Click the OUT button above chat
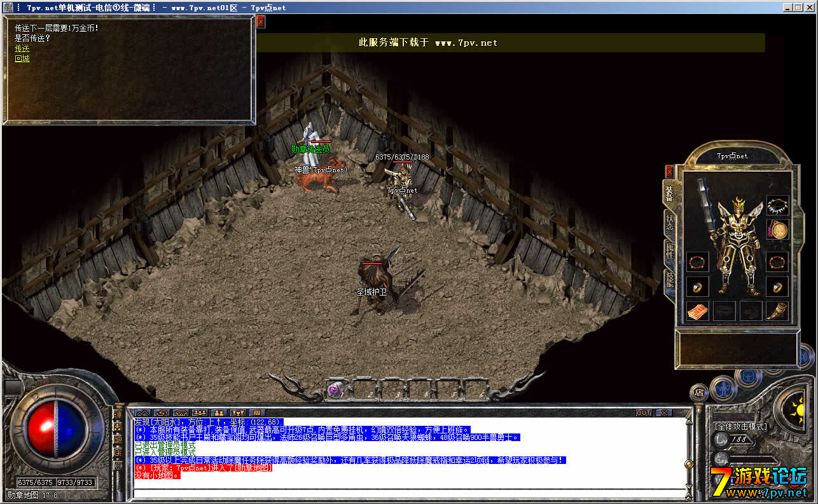818x504 pixels. pyautogui.click(x=644, y=413)
